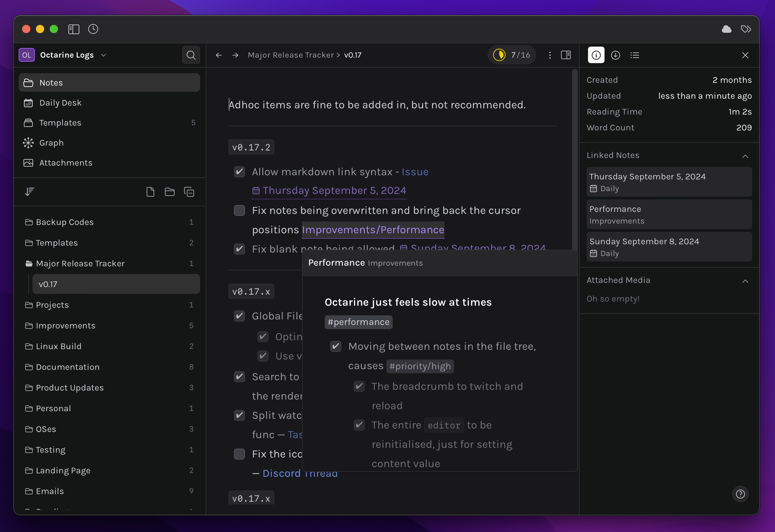Check the Fix the icon task
This screenshot has width=775, height=532.
tap(239, 454)
